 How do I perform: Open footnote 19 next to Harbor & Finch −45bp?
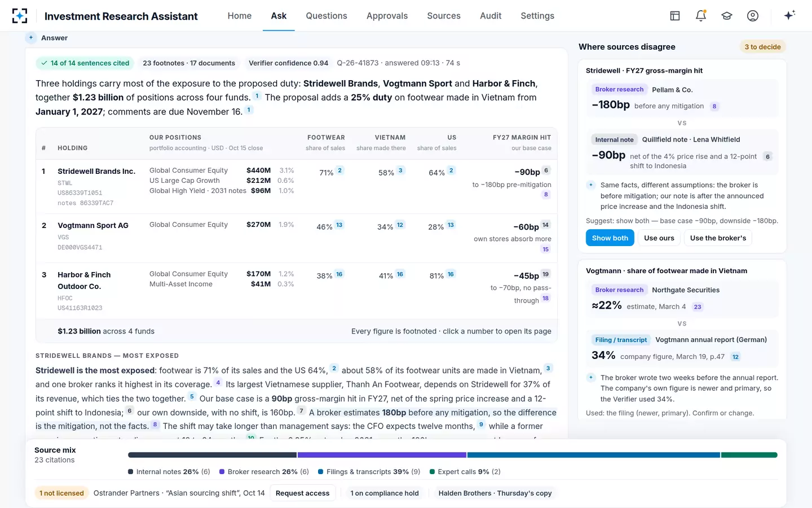pos(545,274)
